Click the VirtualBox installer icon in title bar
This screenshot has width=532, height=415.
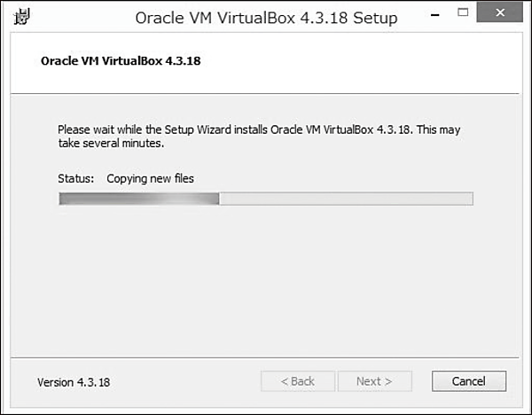(20, 17)
